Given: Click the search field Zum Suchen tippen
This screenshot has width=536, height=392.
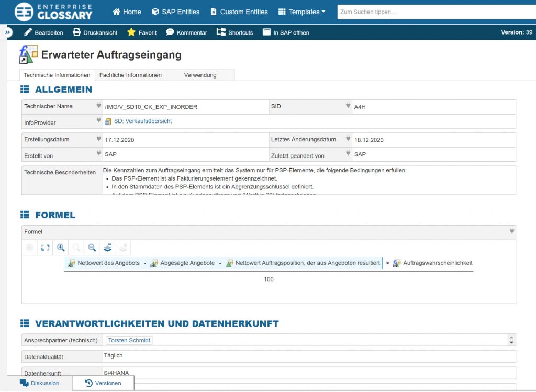Looking at the screenshot, I should (x=434, y=12).
